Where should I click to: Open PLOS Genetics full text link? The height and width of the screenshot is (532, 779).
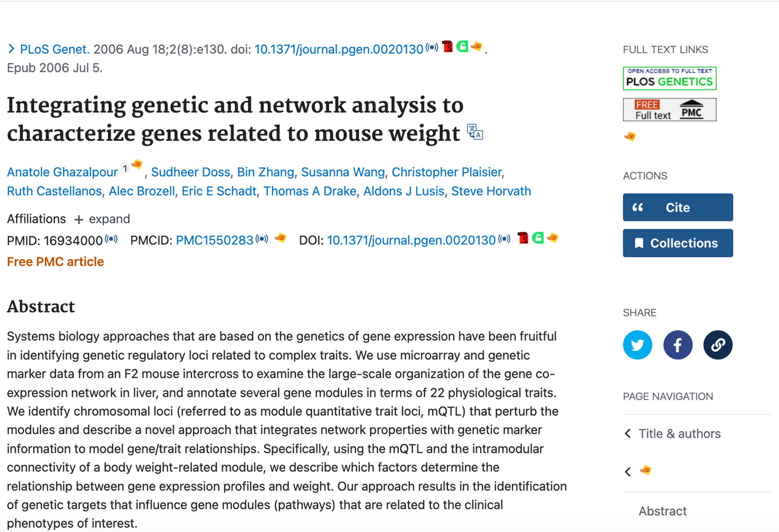[670, 78]
